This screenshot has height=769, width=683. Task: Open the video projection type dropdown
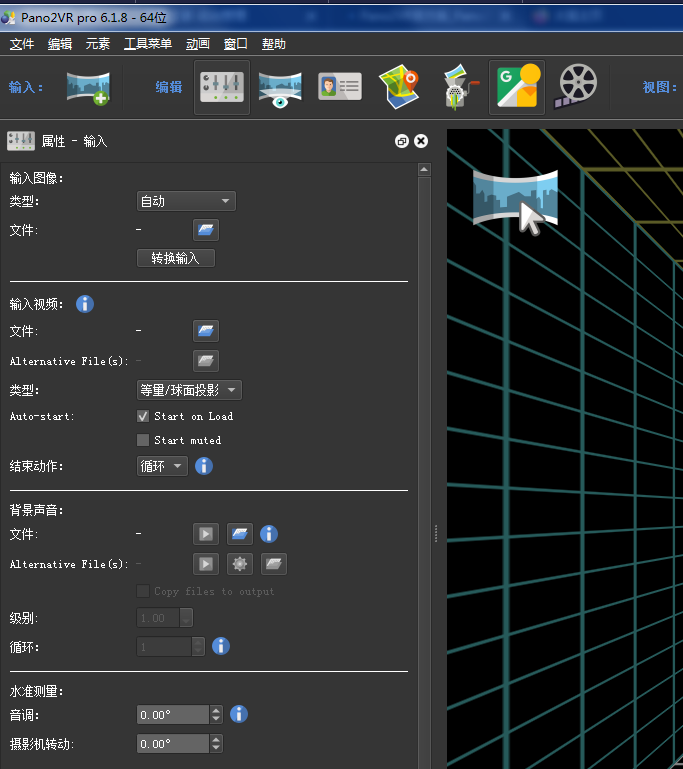pos(189,390)
